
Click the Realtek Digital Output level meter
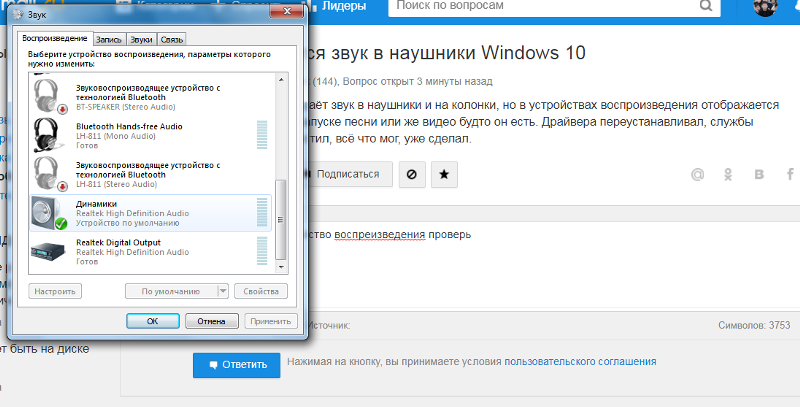(262, 251)
